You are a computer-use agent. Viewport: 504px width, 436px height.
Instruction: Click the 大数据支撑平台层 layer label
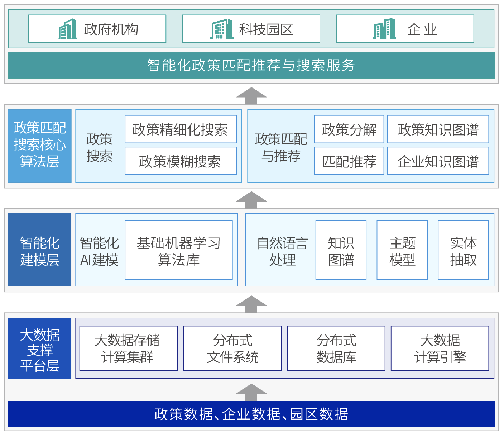pyautogui.click(x=40, y=349)
